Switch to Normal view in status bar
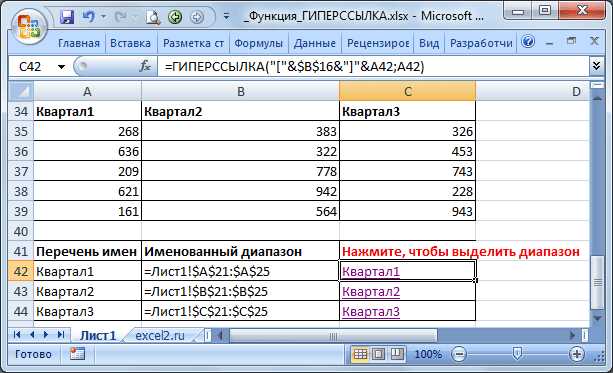This screenshot has width=613, height=373. click(360, 354)
